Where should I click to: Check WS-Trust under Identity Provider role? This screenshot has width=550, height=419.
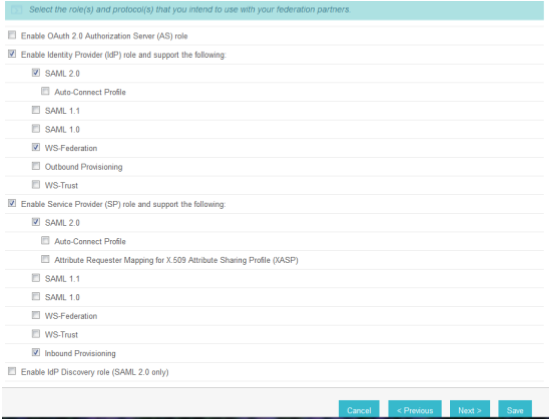click(36, 184)
